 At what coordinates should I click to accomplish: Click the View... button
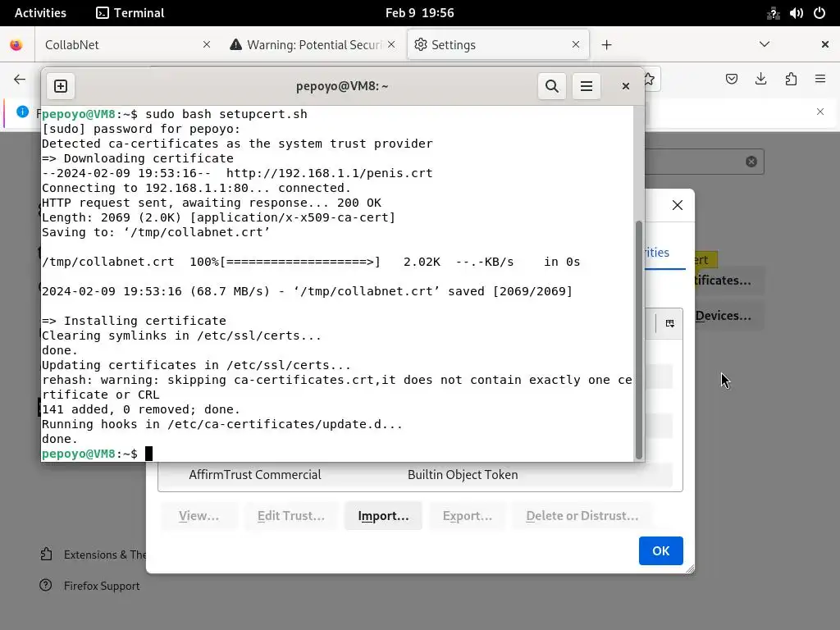[x=199, y=516]
